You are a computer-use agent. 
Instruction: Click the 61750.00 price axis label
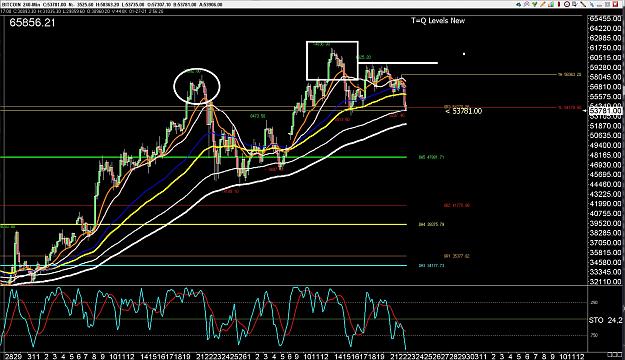[605, 48]
